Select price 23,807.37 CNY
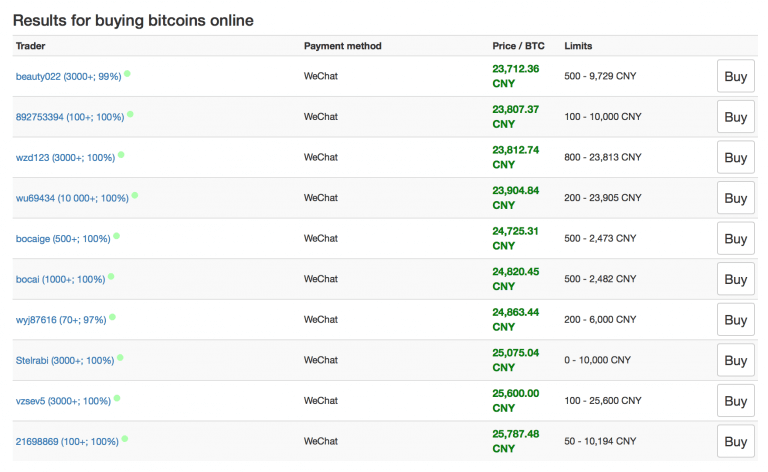Screen dimensions: 768x472 click(x=516, y=117)
